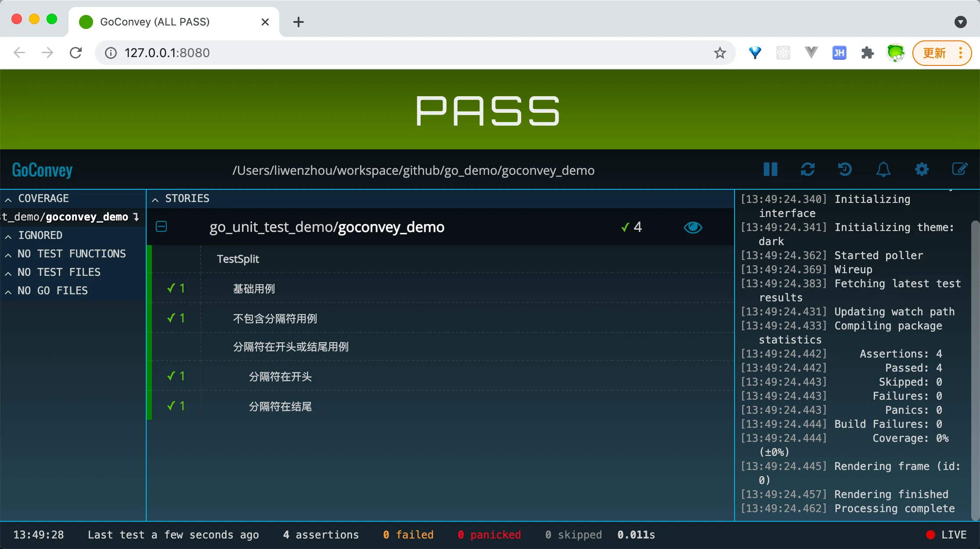Collapse the COVERAGE section

click(37, 199)
